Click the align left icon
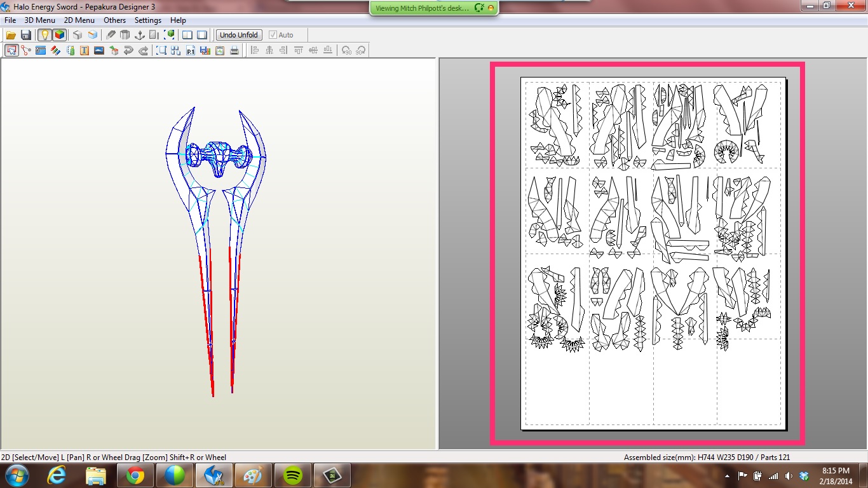The image size is (868, 488). [x=254, y=50]
